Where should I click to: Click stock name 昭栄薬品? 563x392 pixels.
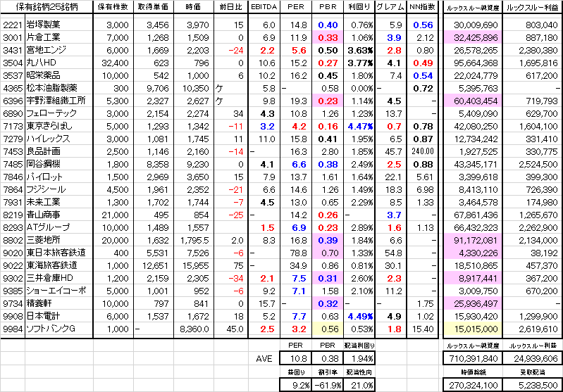(x=44, y=75)
